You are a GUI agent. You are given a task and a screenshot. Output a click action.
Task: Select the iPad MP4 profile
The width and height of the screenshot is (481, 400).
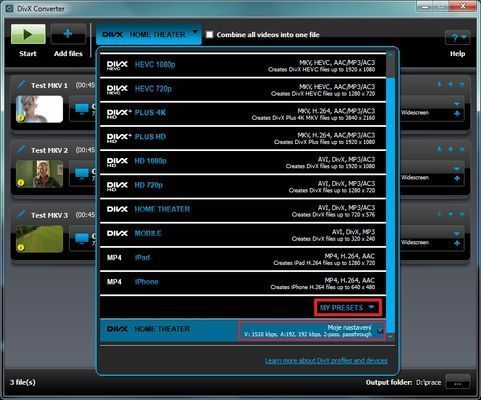point(243,259)
